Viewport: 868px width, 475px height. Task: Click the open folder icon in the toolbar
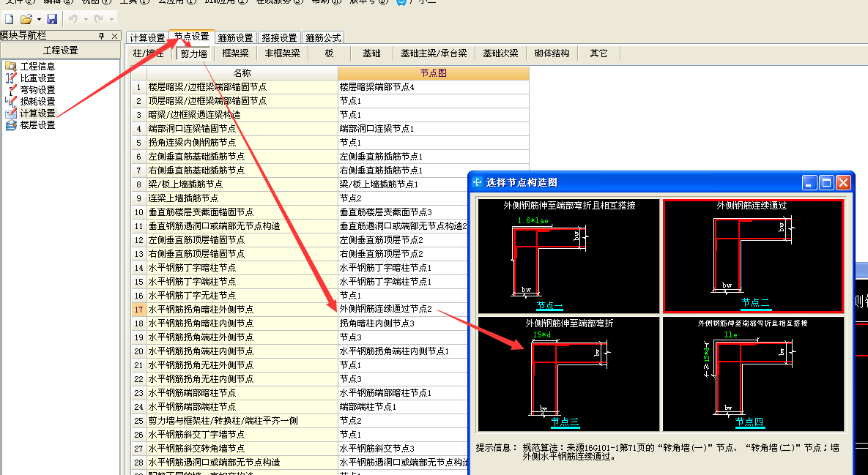[26, 19]
